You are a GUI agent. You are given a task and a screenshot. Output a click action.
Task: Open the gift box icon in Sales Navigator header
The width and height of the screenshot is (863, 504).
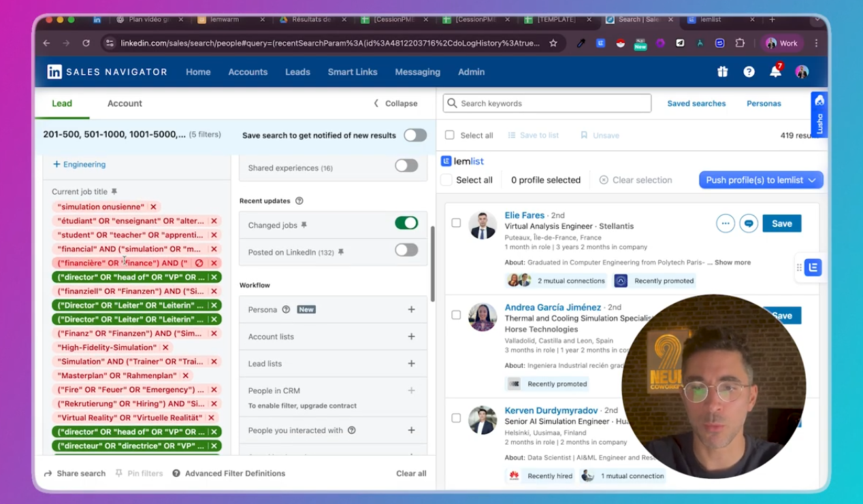click(x=722, y=71)
